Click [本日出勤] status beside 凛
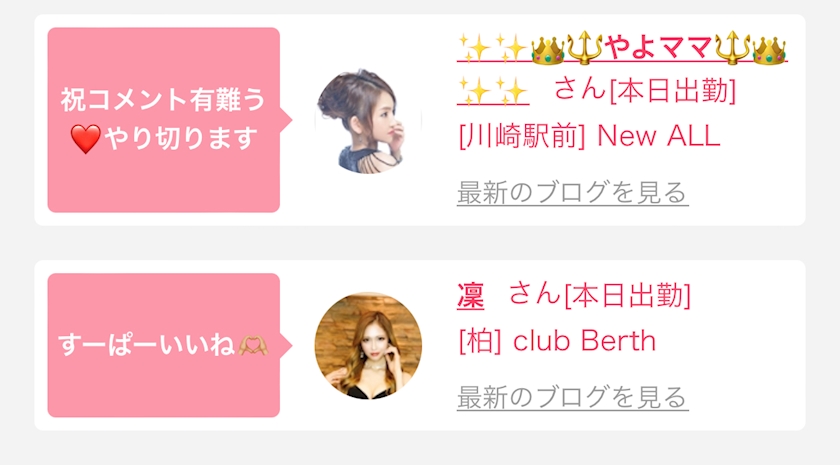The width and height of the screenshot is (840, 465). pos(628,295)
